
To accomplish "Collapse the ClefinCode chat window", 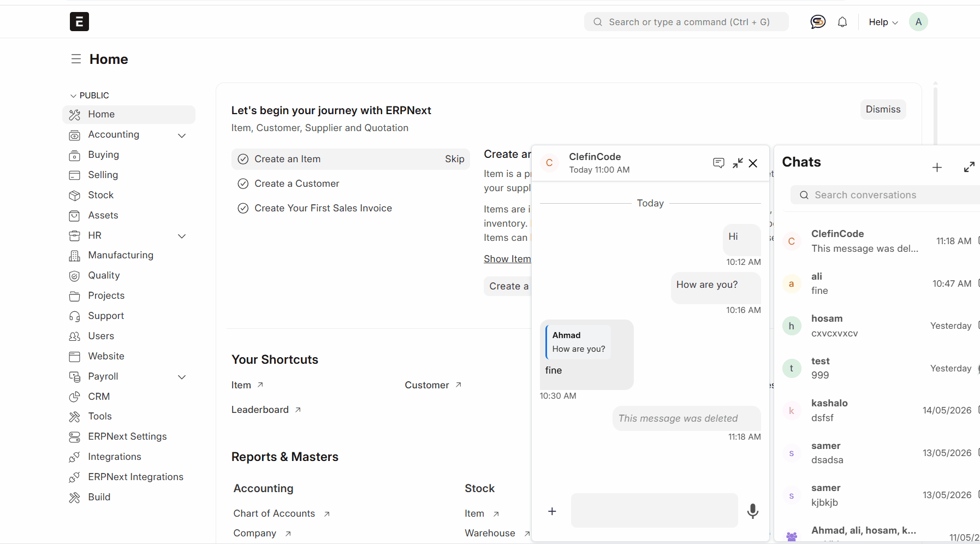I will [x=738, y=163].
